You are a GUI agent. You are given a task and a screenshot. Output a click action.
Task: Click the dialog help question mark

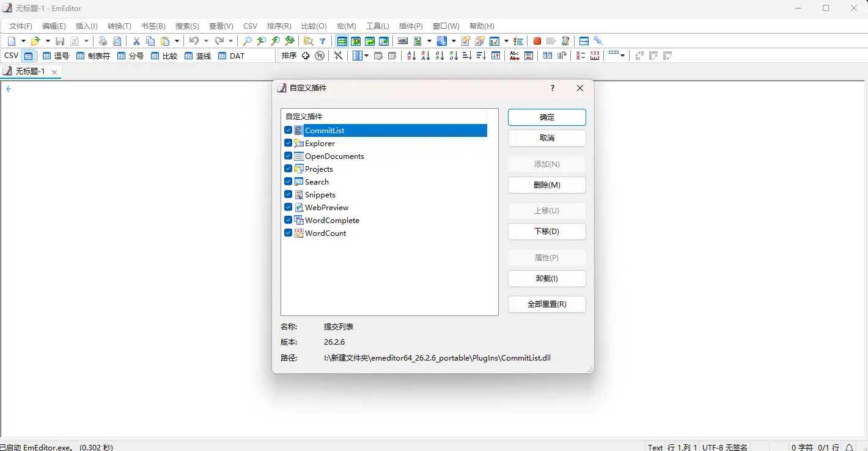(553, 88)
